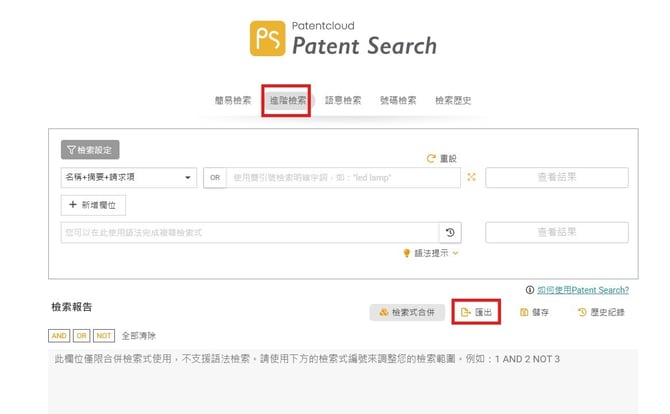
Task: Insert the AND operator
Action: 59,336
